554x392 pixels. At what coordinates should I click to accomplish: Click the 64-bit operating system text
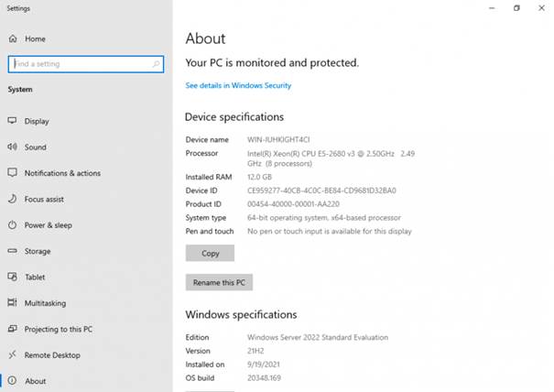[x=324, y=218]
